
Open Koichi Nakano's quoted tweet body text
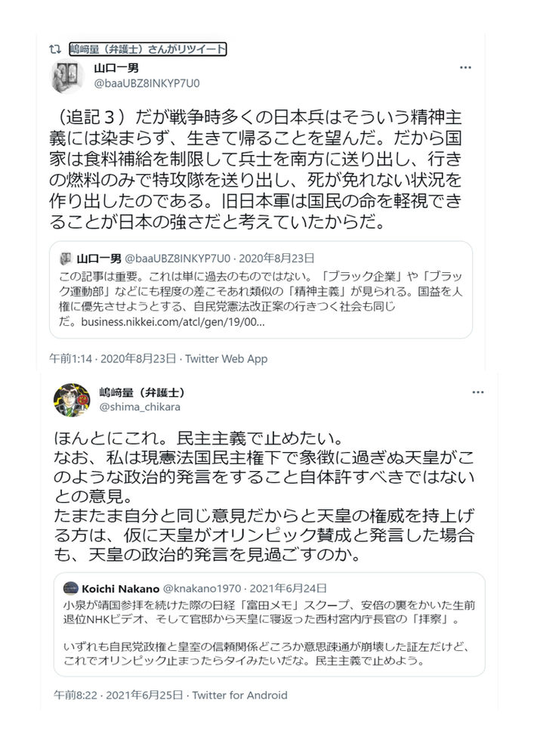tap(269, 634)
